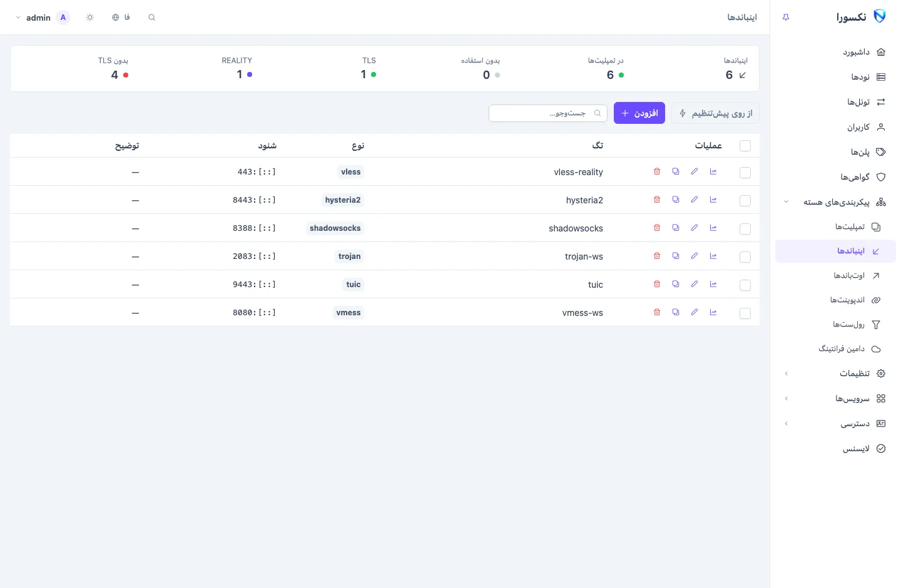Viewport: 901px width, 588px height.
Task: Check the shadowsocks row checkbox
Action: tap(745, 229)
